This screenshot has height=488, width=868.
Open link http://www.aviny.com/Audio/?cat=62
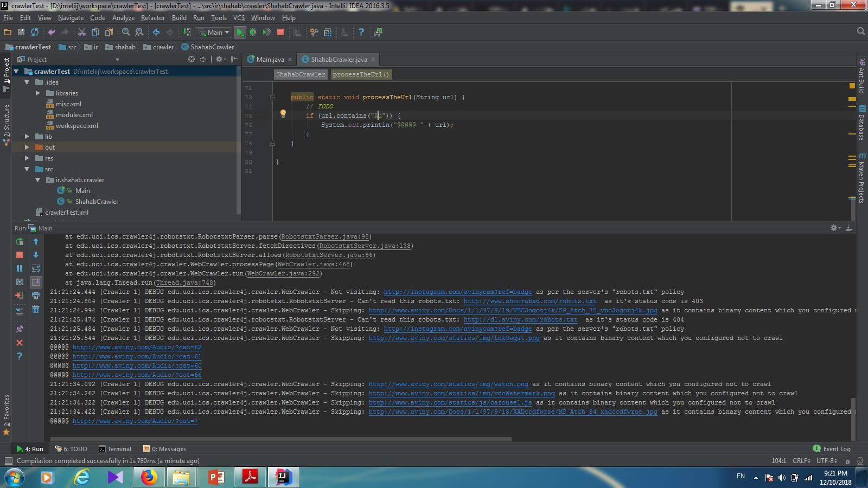[x=137, y=347]
